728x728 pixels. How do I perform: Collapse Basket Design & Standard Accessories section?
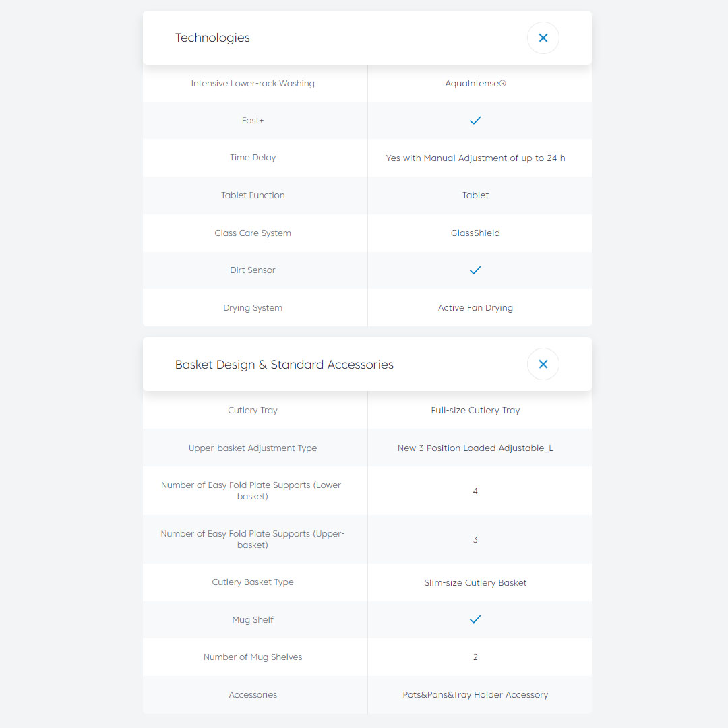(x=543, y=364)
